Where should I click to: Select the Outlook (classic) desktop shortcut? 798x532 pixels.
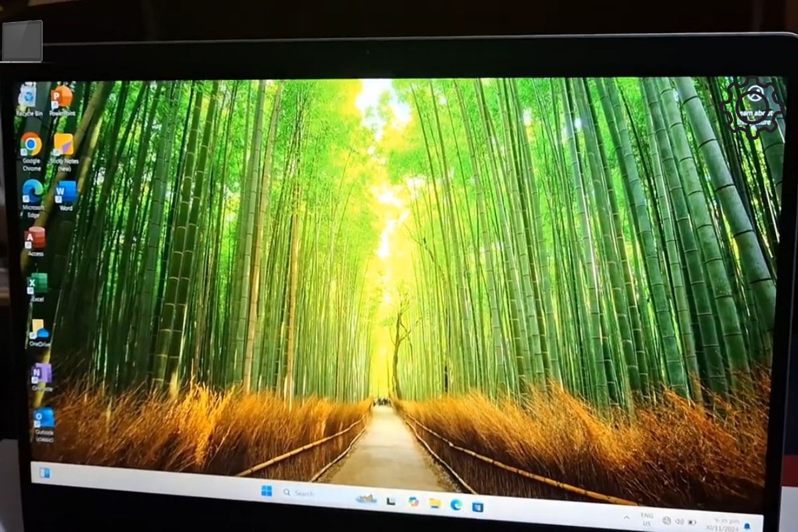44,424
